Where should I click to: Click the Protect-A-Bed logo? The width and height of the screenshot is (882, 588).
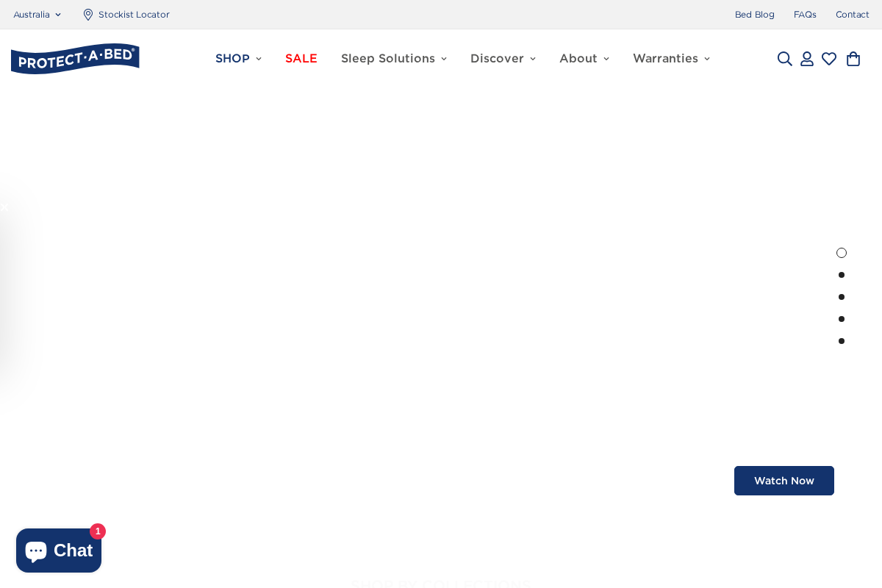(75, 58)
